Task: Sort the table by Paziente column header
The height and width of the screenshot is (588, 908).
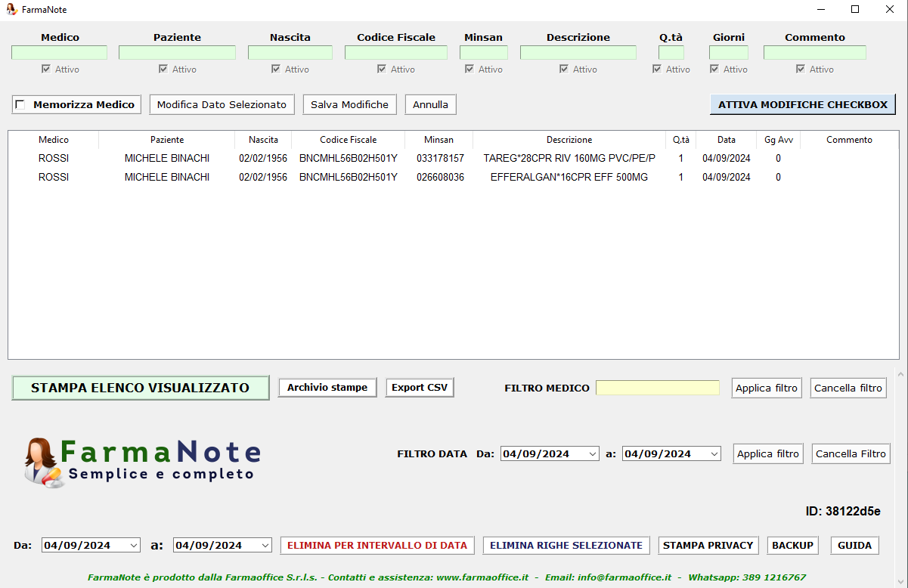Action: 166,140
